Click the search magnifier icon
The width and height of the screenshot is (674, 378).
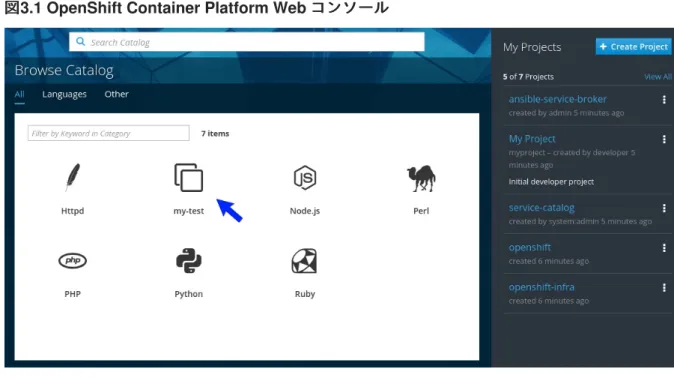point(80,42)
